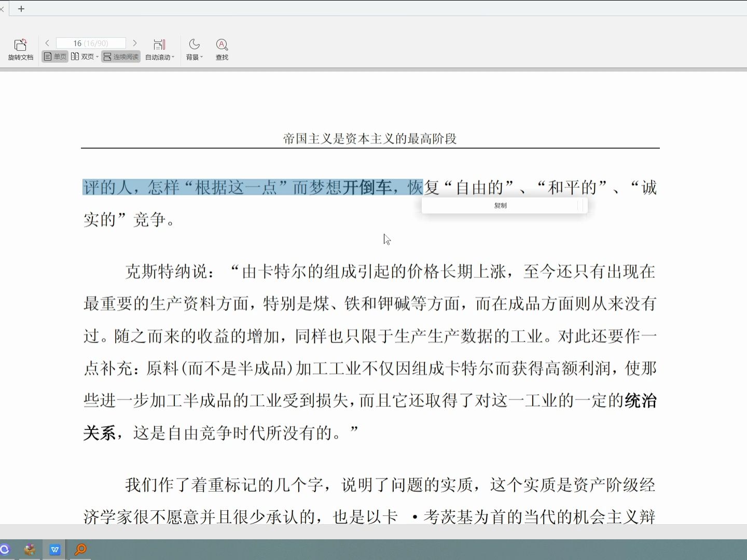Click the 背景 moon background icon
747x560 pixels.
pos(194,44)
